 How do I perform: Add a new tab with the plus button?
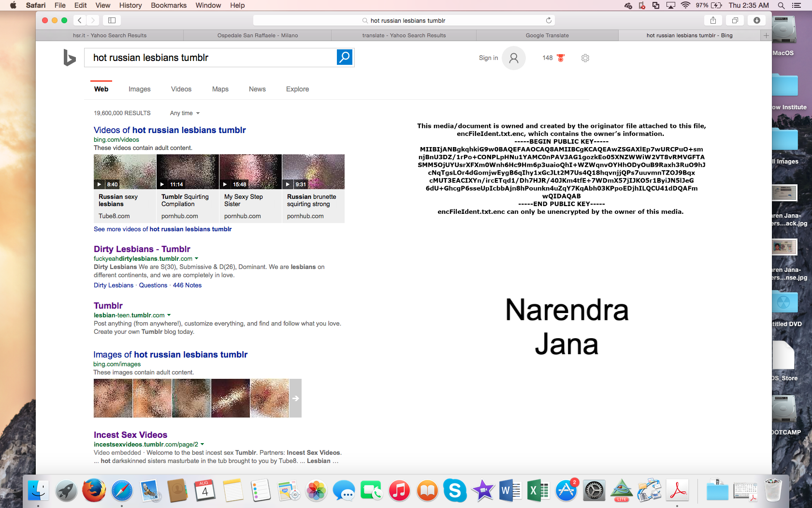pyautogui.click(x=766, y=35)
